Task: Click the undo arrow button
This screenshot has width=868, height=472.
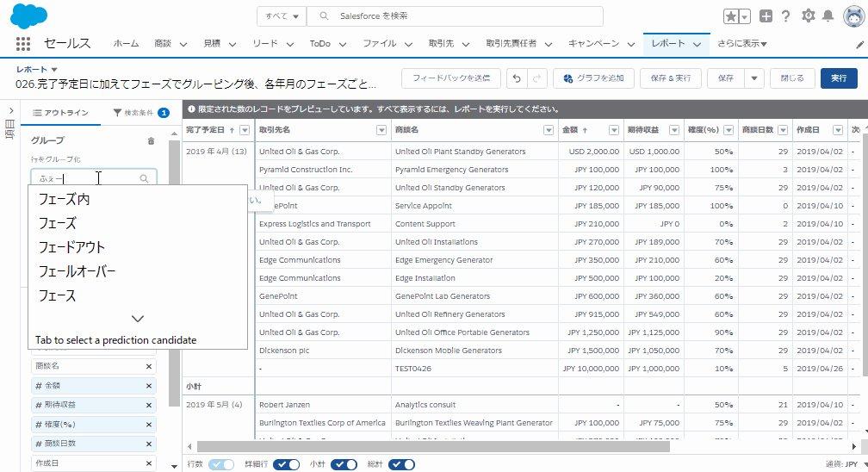Action: 517,78
